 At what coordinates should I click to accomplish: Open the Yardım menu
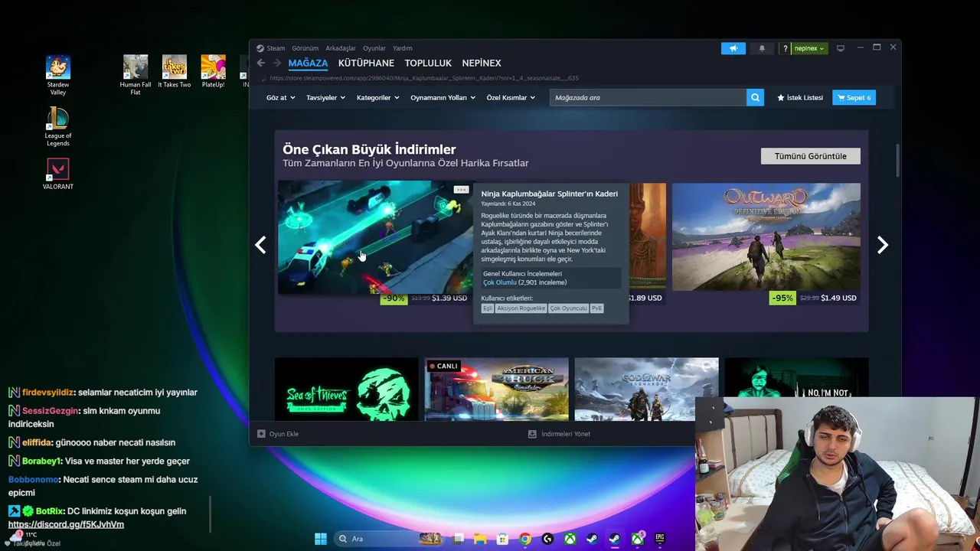403,48
